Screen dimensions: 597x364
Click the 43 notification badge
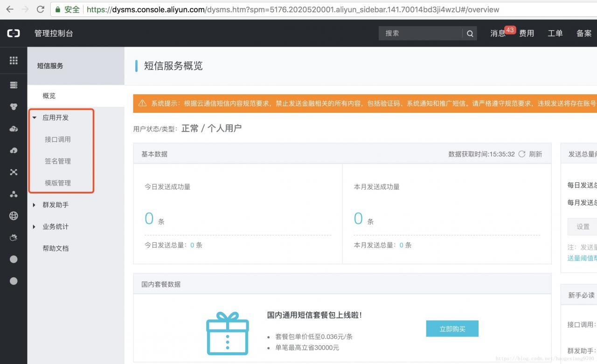pos(510,30)
